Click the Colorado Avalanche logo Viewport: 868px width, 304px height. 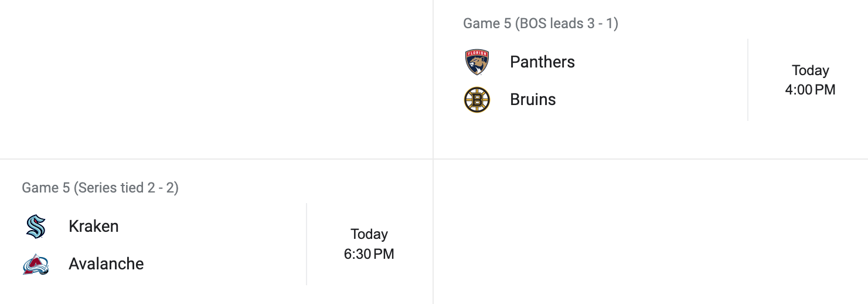pyautogui.click(x=36, y=264)
